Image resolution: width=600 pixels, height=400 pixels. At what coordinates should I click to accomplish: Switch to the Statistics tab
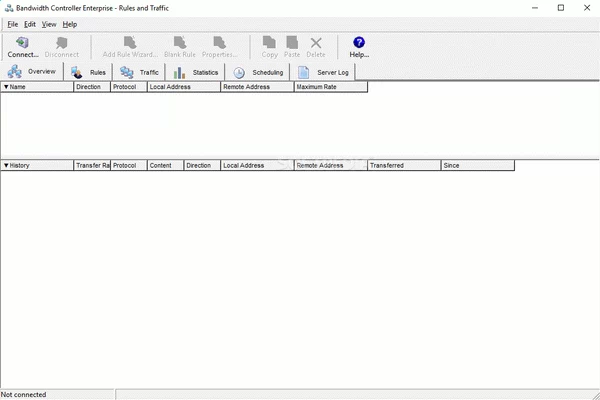(195, 72)
